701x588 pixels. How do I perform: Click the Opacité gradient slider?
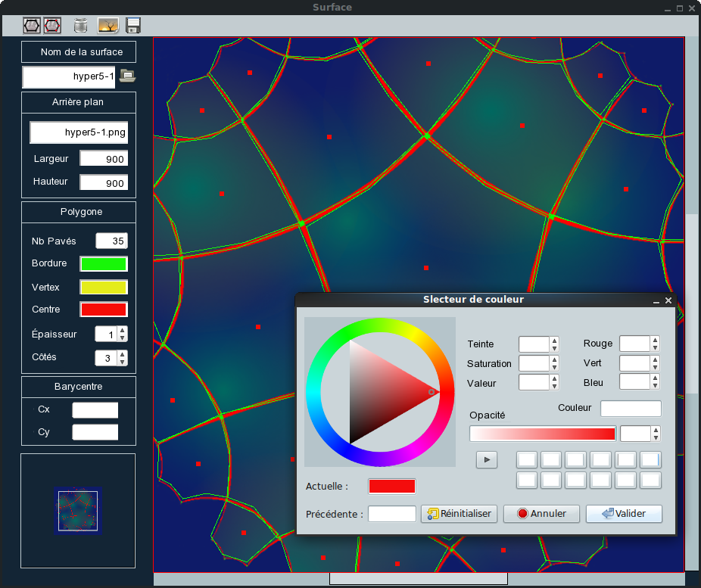(542, 434)
